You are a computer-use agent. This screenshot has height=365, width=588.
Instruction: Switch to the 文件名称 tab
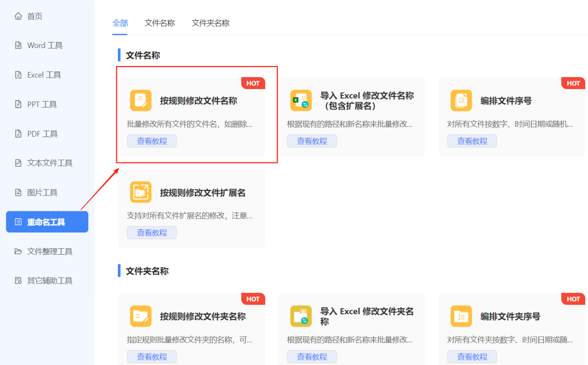[x=159, y=23]
